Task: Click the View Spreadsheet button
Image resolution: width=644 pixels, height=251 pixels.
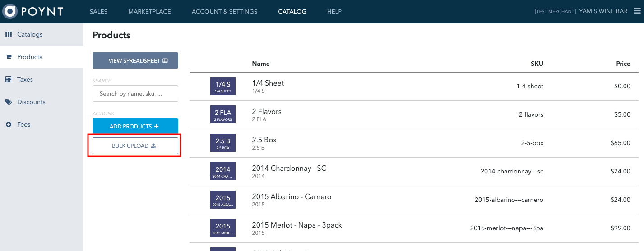Action: (x=135, y=60)
